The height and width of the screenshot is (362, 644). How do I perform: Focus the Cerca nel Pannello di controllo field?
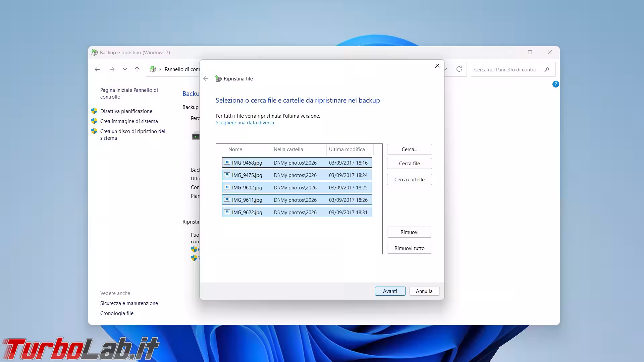point(506,69)
